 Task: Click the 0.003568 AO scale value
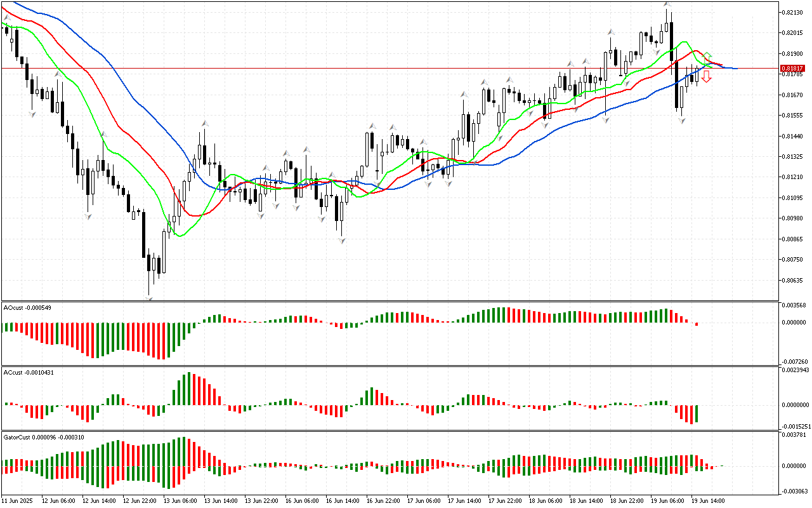(794, 305)
